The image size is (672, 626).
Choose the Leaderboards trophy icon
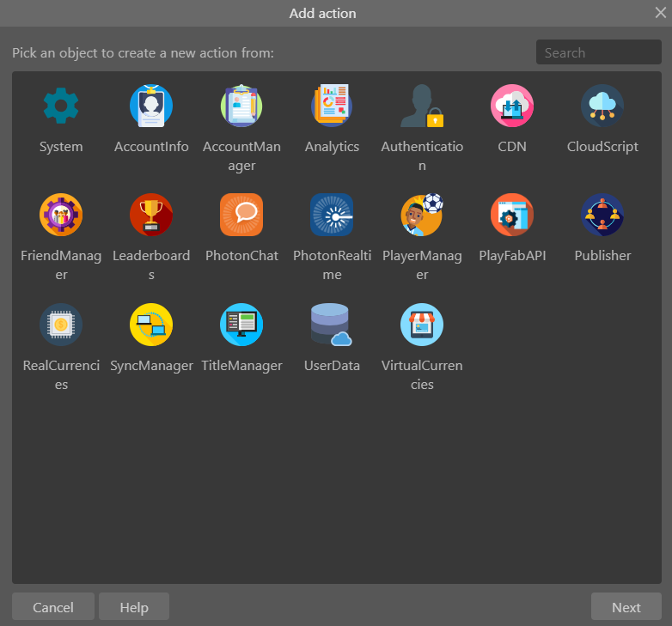(151, 215)
